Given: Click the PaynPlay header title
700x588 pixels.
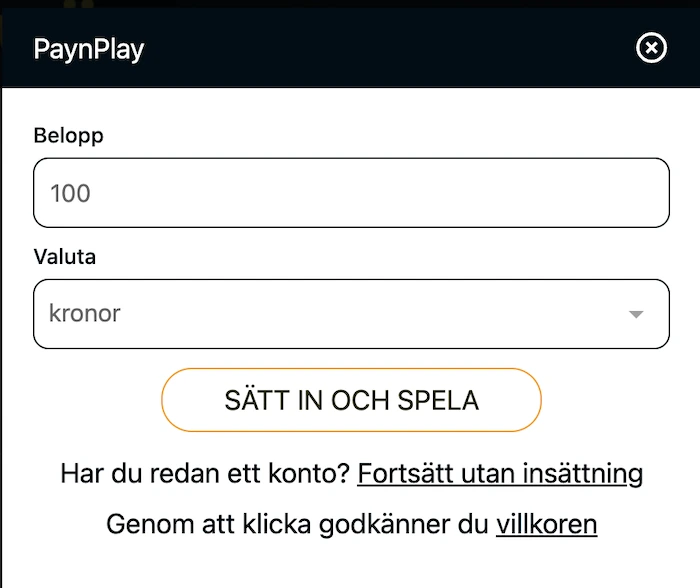Looking at the screenshot, I should point(89,49).
